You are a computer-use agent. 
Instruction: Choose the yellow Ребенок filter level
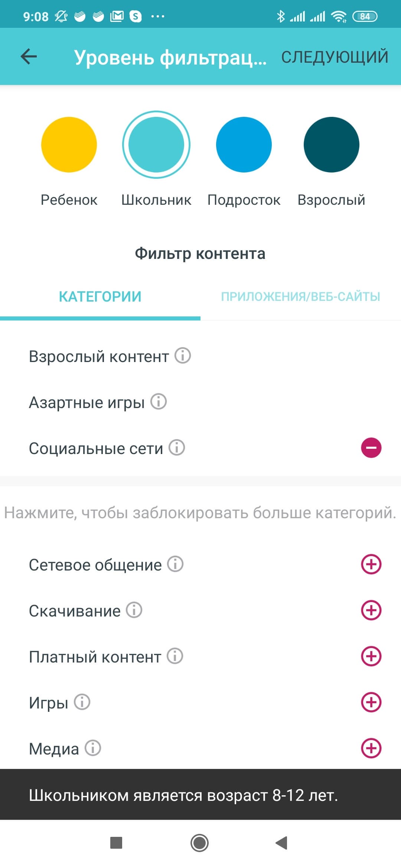pyautogui.click(x=69, y=145)
